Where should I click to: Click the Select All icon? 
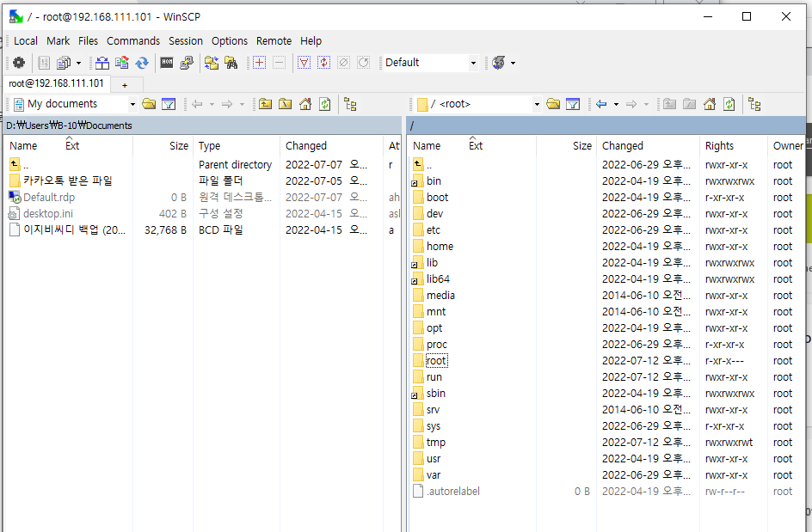tap(304, 63)
